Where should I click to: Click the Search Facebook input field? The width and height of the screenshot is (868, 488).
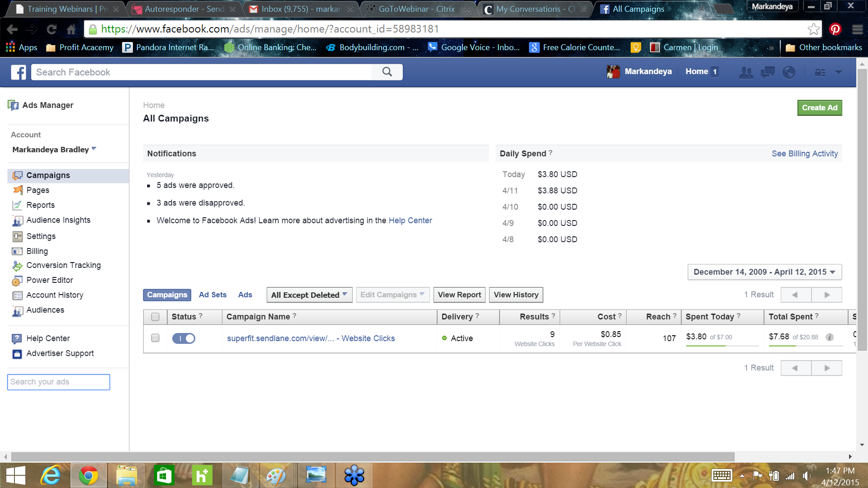pyautogui.click(x=202, y=72)
